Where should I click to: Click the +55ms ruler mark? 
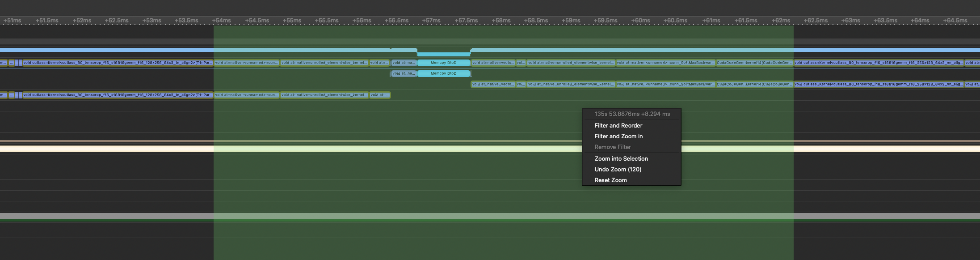coord(292,21)
